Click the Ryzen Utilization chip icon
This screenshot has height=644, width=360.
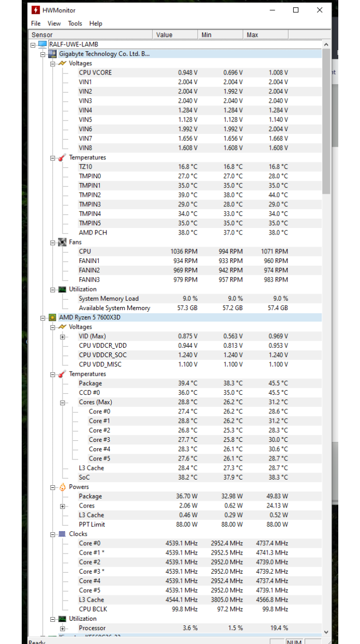pos(62,619)
